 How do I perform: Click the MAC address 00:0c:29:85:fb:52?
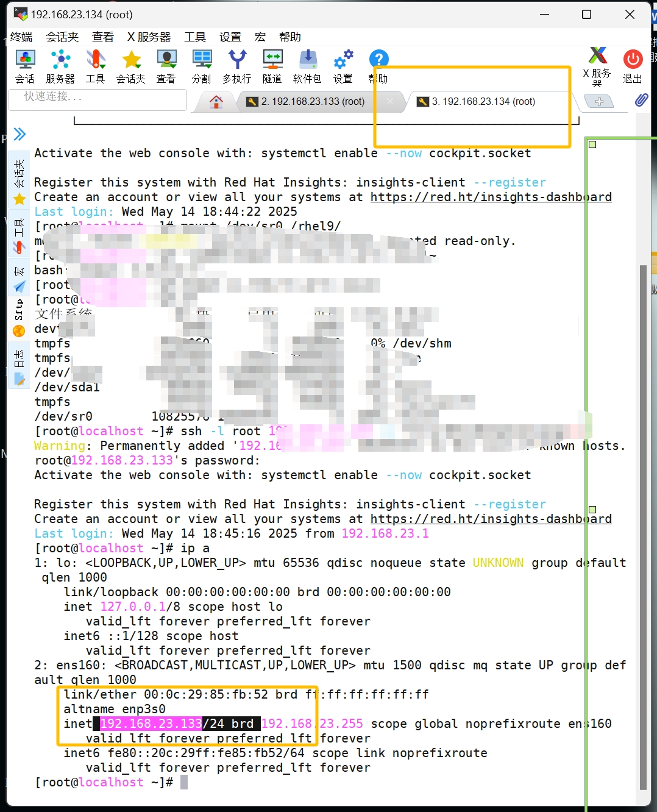coord(206,694)
